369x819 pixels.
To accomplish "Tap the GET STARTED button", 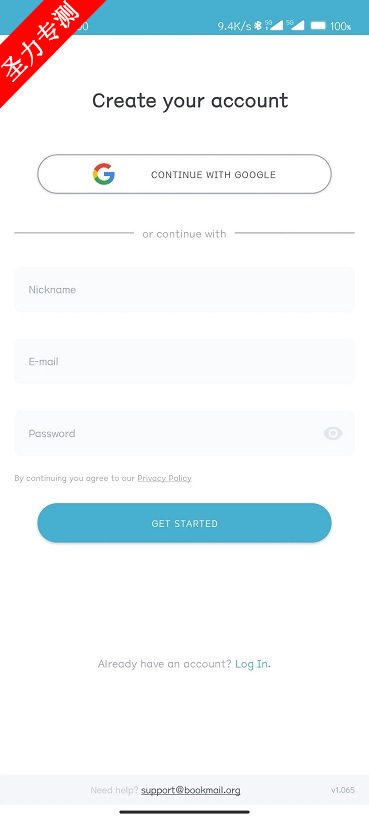I will pyautogui.click(x=184, y=523).
